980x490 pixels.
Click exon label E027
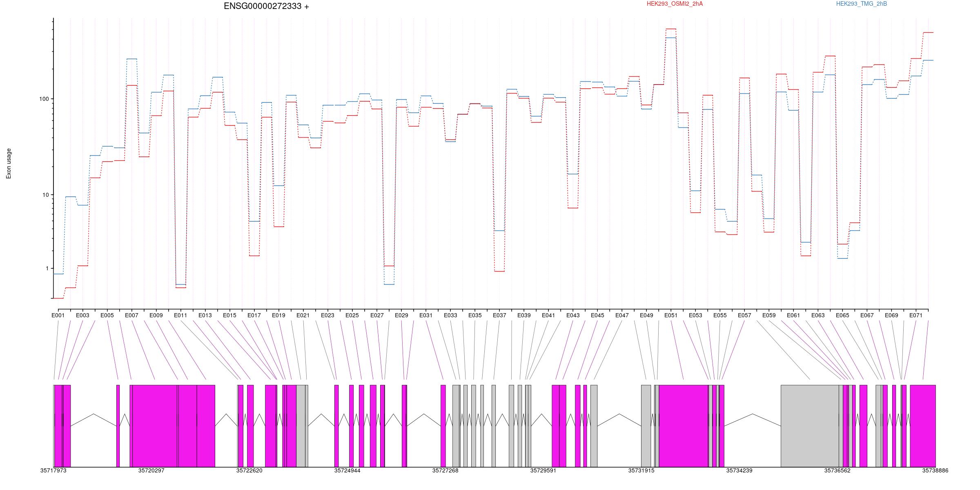377,315
